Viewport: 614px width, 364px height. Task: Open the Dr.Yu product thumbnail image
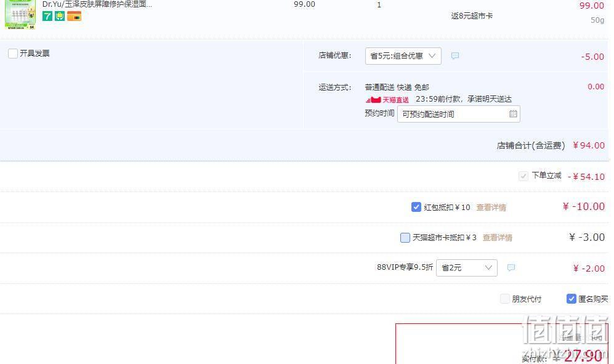pos(20,15)
